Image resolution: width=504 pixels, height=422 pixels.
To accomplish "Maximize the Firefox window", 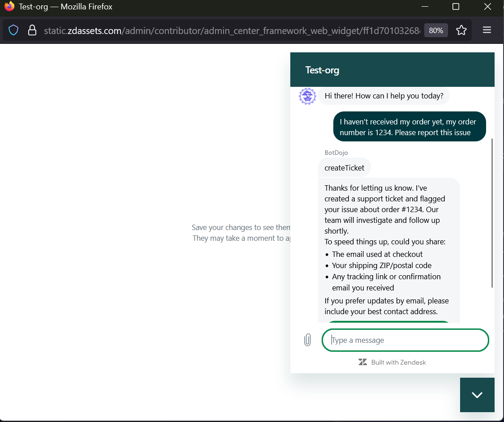I will tap(456, 7).
